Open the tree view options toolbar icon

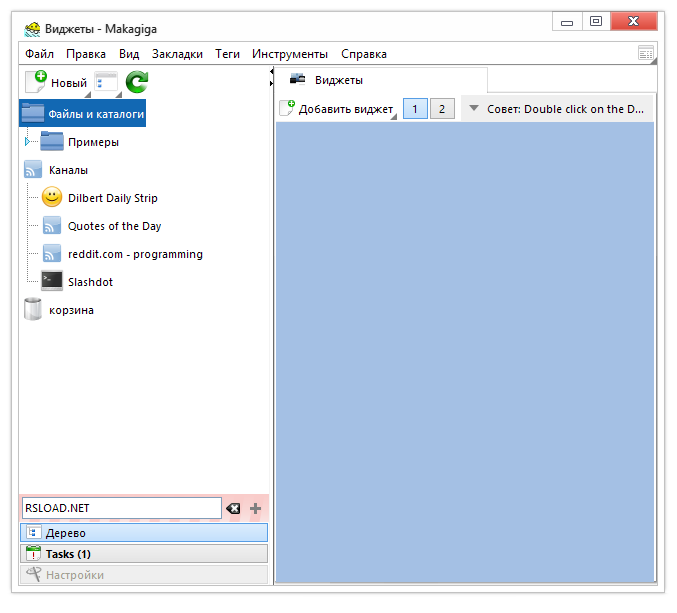pos(106,82)
